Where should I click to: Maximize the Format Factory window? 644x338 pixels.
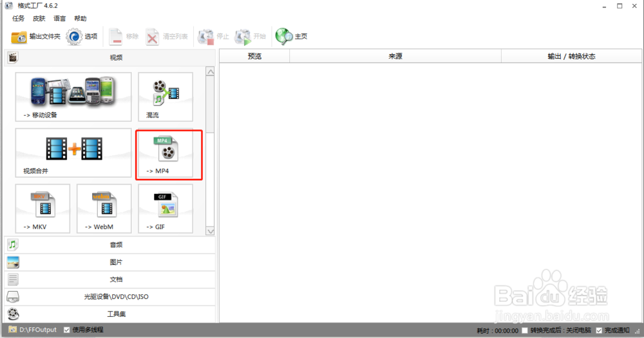[x=620, y=6]
